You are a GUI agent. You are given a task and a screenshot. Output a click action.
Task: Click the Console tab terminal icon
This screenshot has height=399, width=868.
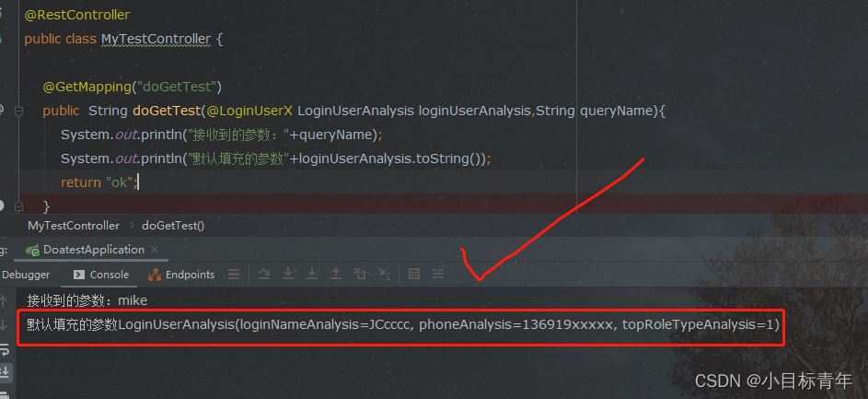(79, 275)
